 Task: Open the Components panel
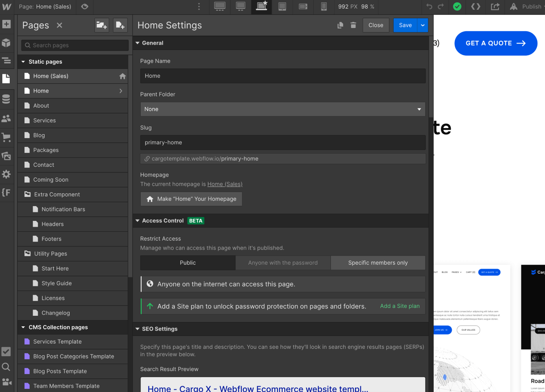click(6, 43)
